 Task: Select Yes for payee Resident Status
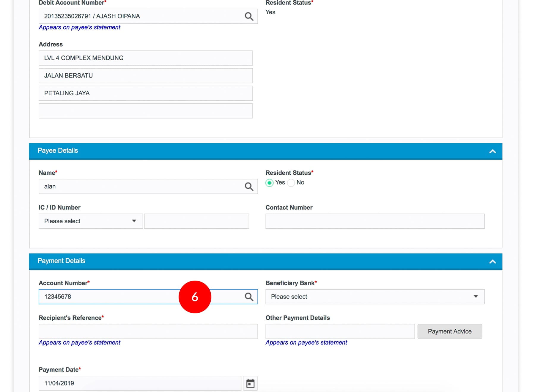coord(270,183)
